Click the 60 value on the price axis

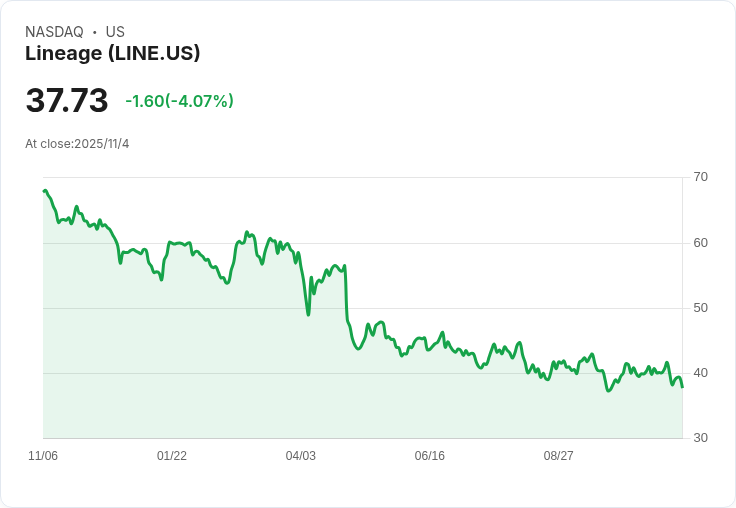click(700, 243)
